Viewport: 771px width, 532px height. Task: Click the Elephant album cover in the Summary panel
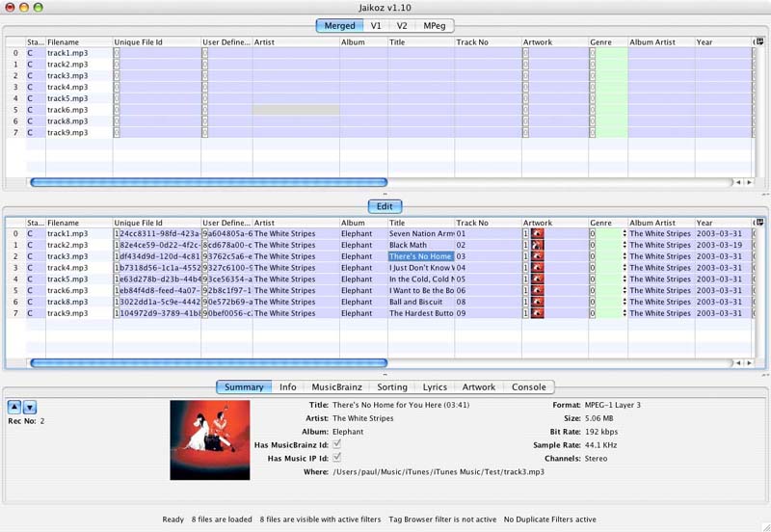point(210,440)
